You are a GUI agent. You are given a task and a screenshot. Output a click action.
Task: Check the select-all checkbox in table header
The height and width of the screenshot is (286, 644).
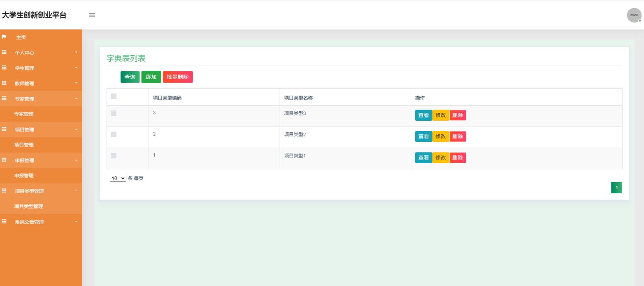(x=114, y=96)
